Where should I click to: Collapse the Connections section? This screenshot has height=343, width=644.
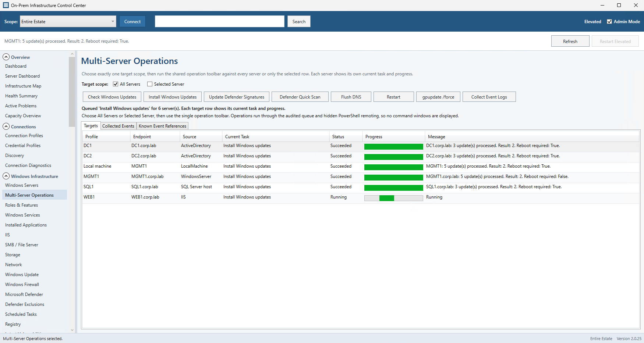coord(6,126)
